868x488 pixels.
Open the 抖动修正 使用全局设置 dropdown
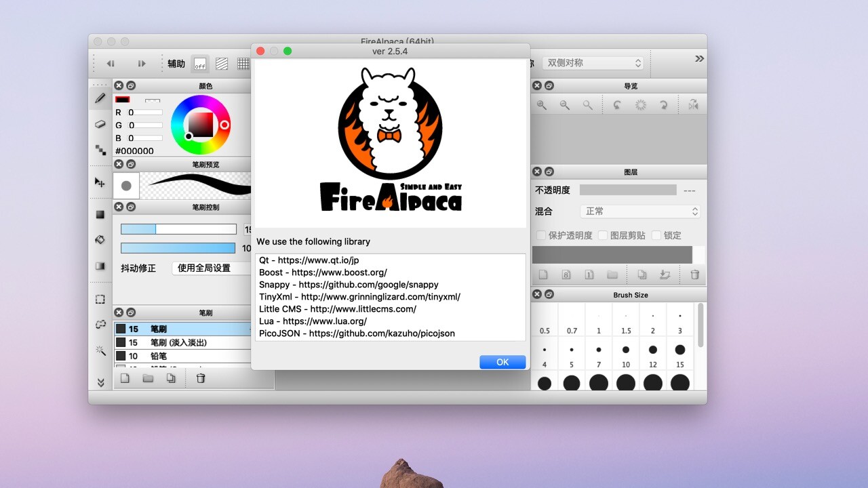(212, 268)
